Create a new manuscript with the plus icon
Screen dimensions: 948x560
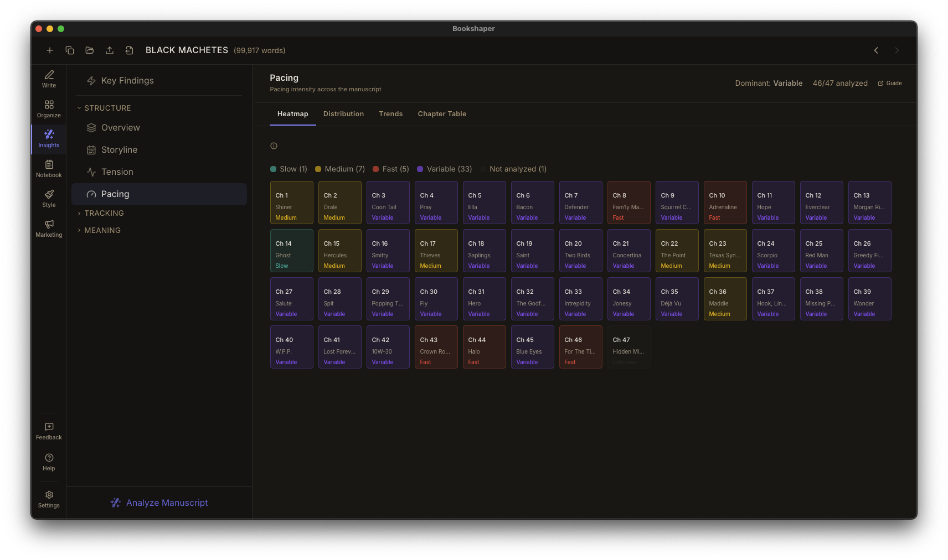click(x=49, y=50)
